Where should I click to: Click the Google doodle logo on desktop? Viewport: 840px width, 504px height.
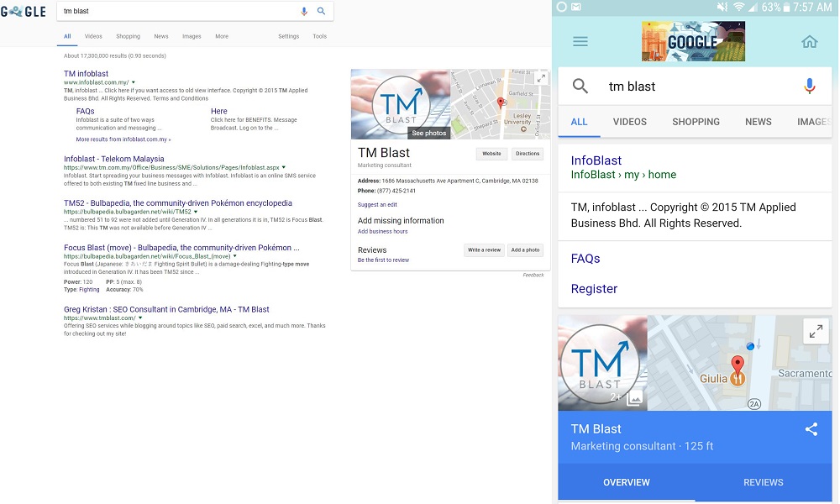(24, 11)
